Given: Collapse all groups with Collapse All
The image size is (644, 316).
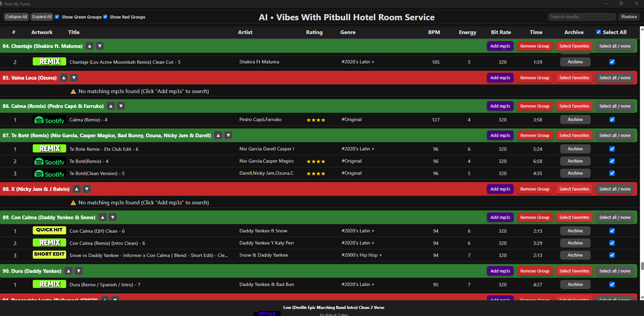Looking at the screenshot, I should coord(16,17).
